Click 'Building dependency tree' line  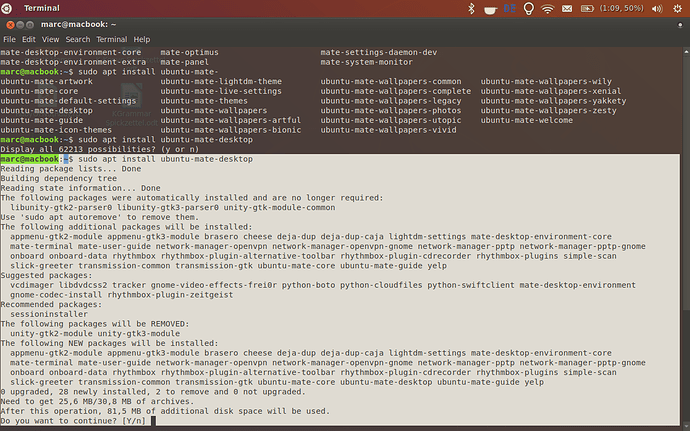[59, 178]
